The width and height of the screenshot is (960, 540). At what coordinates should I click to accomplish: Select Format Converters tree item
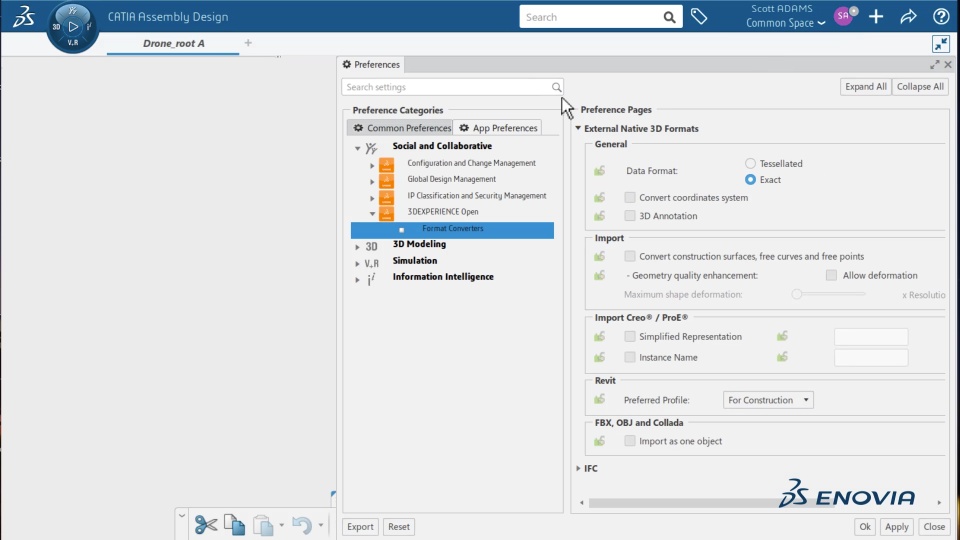tap(452, 230)
